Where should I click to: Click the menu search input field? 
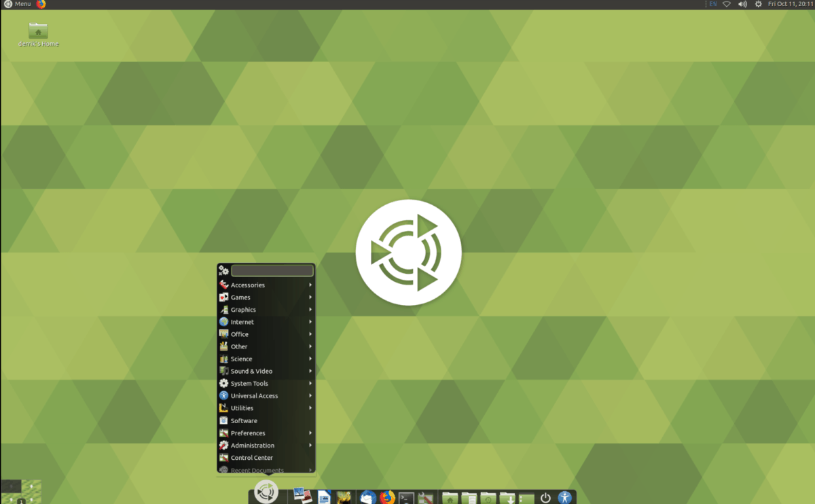point(272,270)
